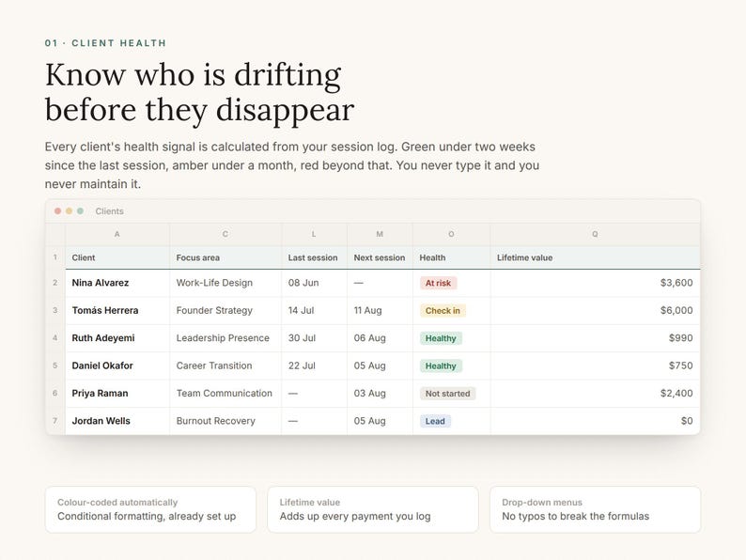Click the $3,600 lifetime value

pos(676,283)
